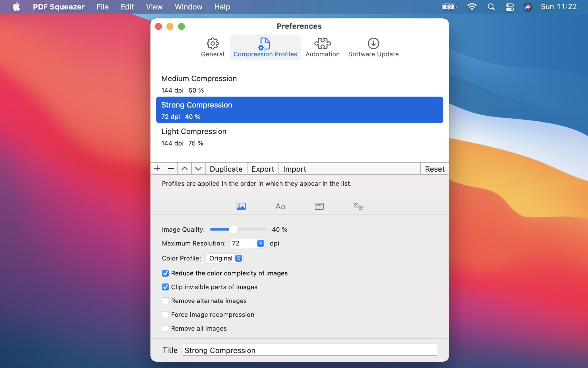Open Spotlight search in menu bar
This screenshot has height=368, width=588.
click(491, 7)
